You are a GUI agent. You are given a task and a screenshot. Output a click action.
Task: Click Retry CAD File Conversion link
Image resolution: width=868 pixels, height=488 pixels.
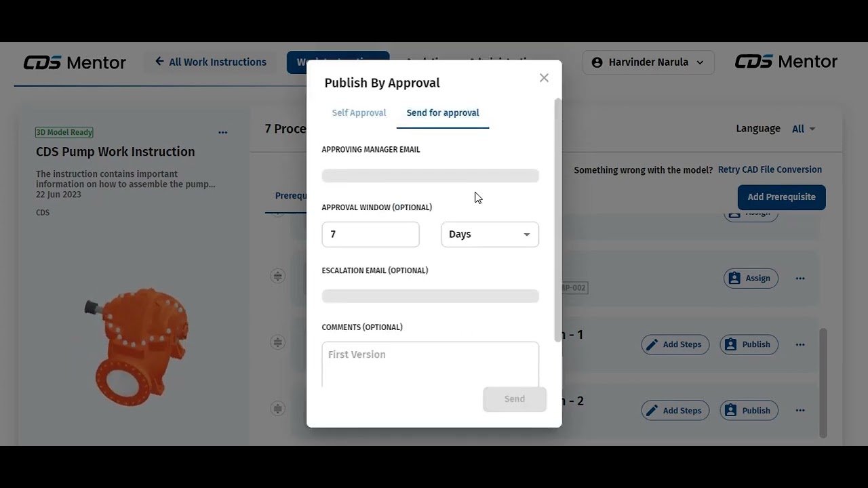click(770, 170)
